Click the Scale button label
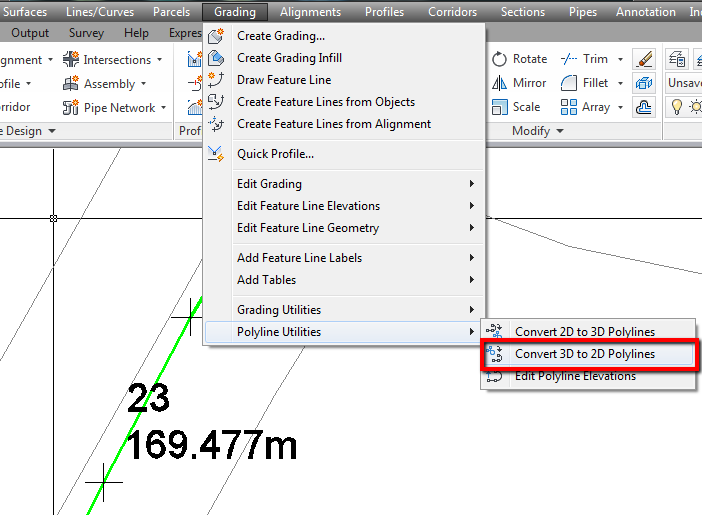702x515 pixels. pyautogui.click(x=526, y=107)
